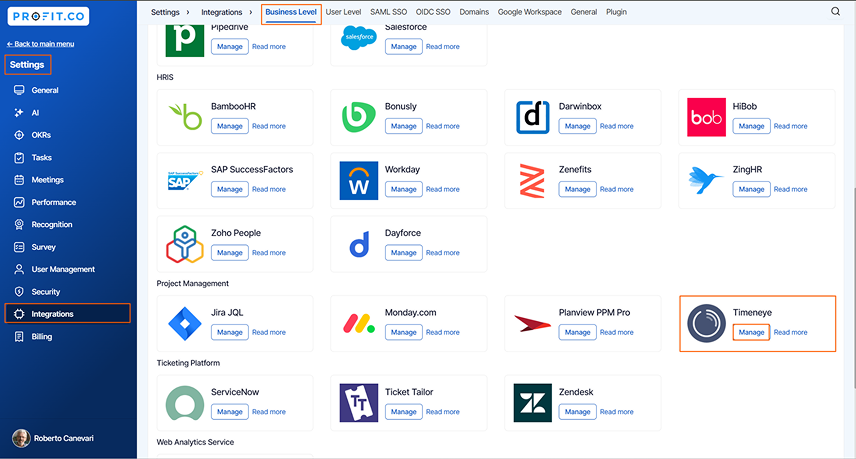Viewport: 856px width, 459px height.
Task: Open Read more for Pipedrive
Action: point(269,47)
